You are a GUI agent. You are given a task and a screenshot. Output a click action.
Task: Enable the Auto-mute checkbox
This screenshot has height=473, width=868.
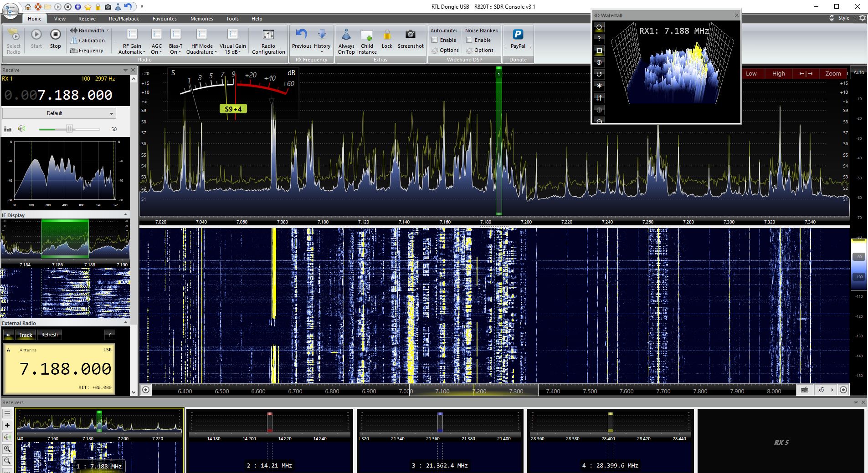click(x=435, y=40)
